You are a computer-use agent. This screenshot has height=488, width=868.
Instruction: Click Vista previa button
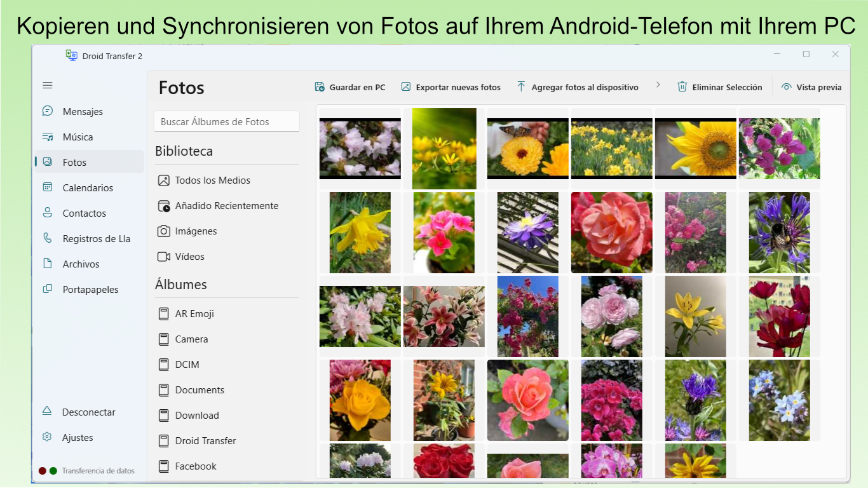point(811,87)
